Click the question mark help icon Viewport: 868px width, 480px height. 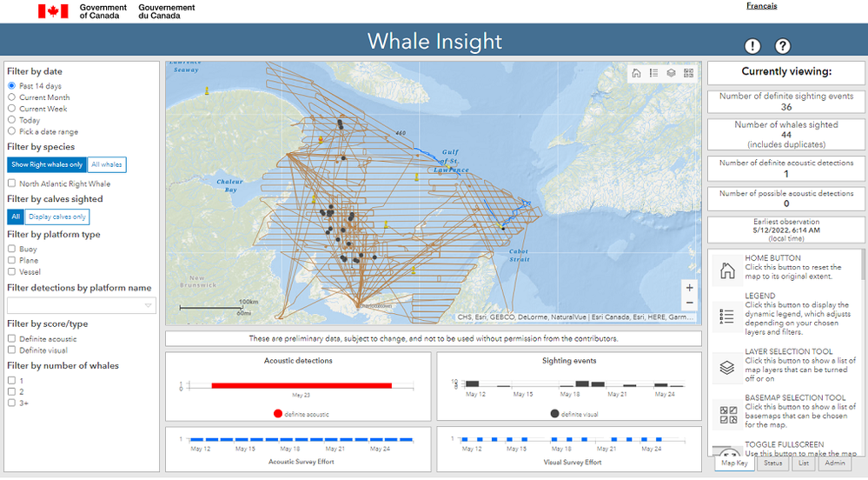coord(783,46)
